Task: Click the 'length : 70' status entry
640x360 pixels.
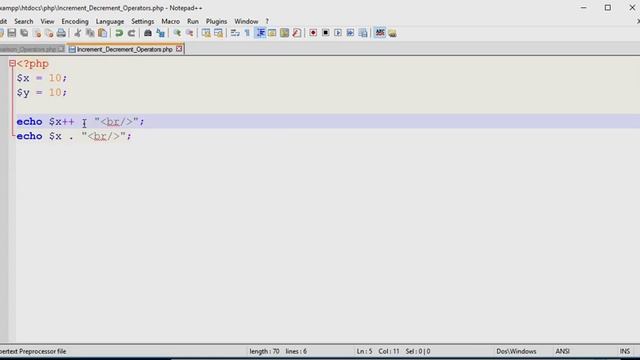Action: tap(264, 351)
